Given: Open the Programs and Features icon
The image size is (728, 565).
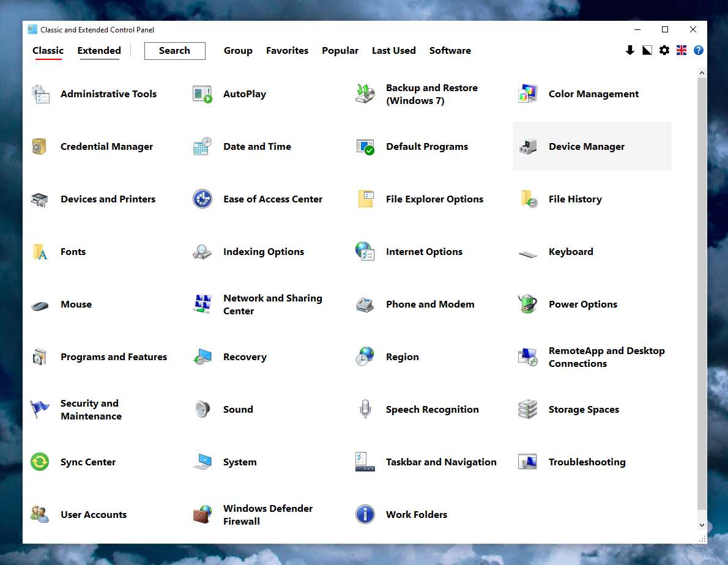Looking at the screenshot, I should pyautogui.click(x=40, y=356).
